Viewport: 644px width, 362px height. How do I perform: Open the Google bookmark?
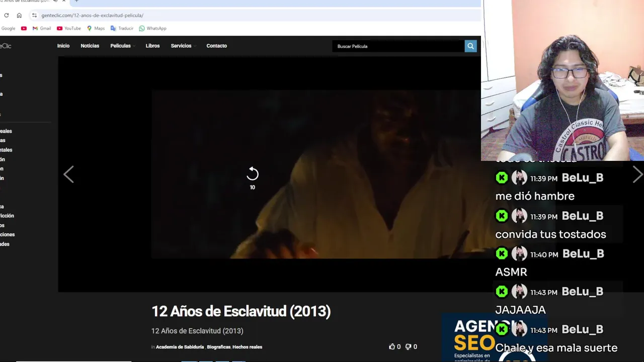click(8, 29)
